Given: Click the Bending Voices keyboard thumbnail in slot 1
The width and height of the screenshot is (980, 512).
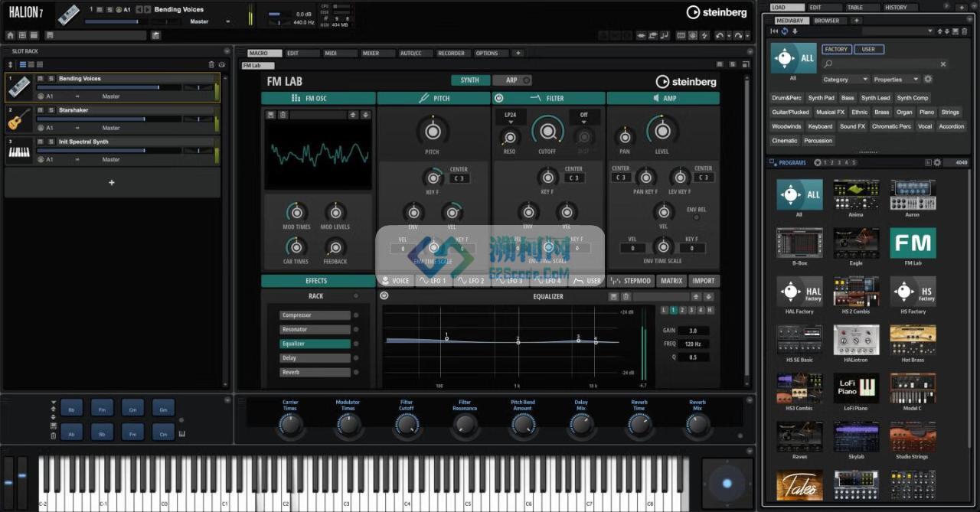Looking at the screenshot, I should click(19, 88).
